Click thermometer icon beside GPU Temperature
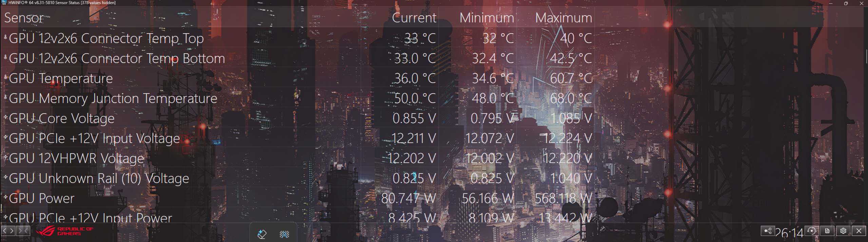Viewport: 868px width, 242px height. point(5,77)
